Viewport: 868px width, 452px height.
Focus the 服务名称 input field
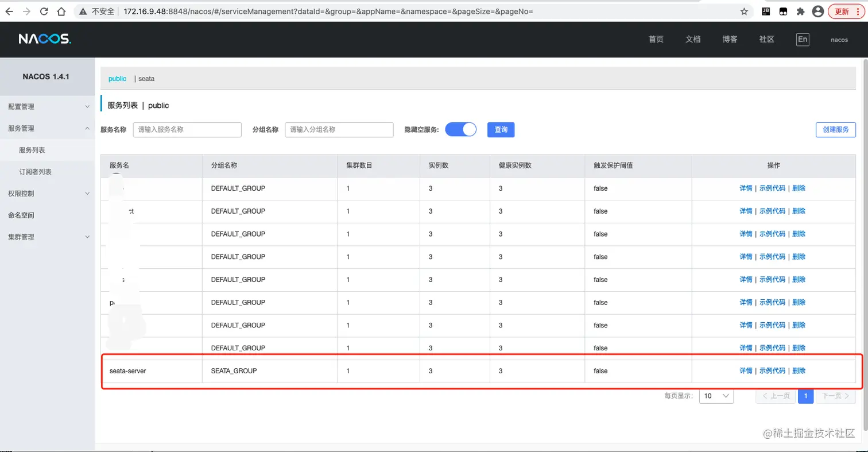187,130
